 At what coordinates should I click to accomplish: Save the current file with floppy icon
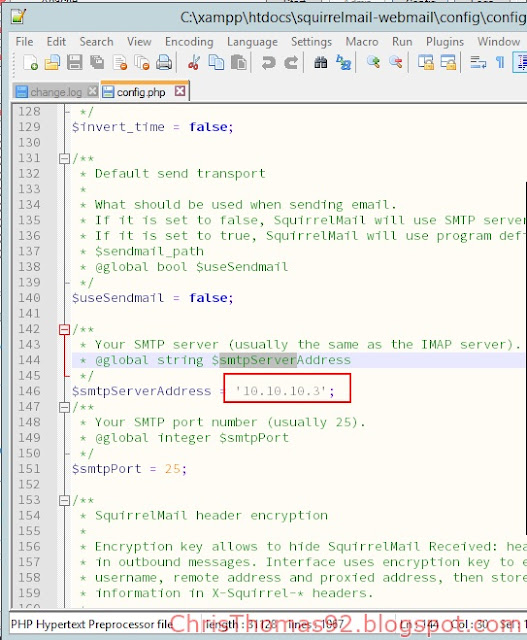[75, 62]
